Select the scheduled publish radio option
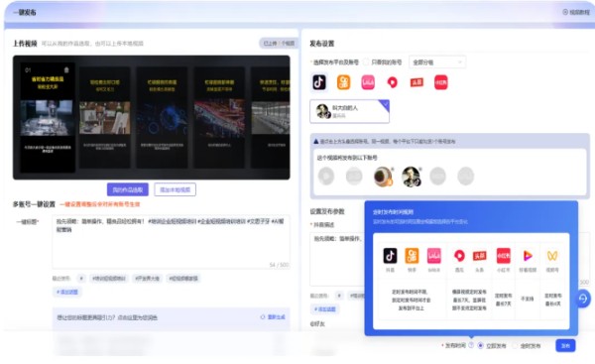The height and width of the screenshot is (364, 595). click(515, 345)
